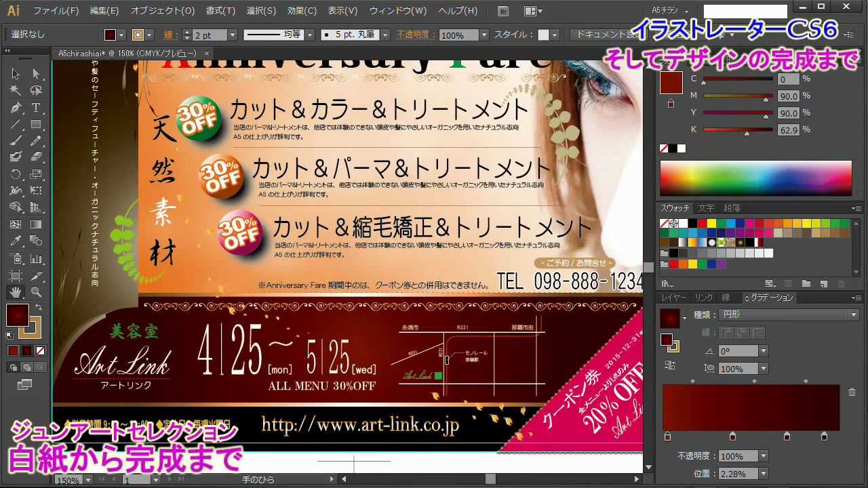
Task: Select the Eraser tool
Action: click(x=36, y=157)
